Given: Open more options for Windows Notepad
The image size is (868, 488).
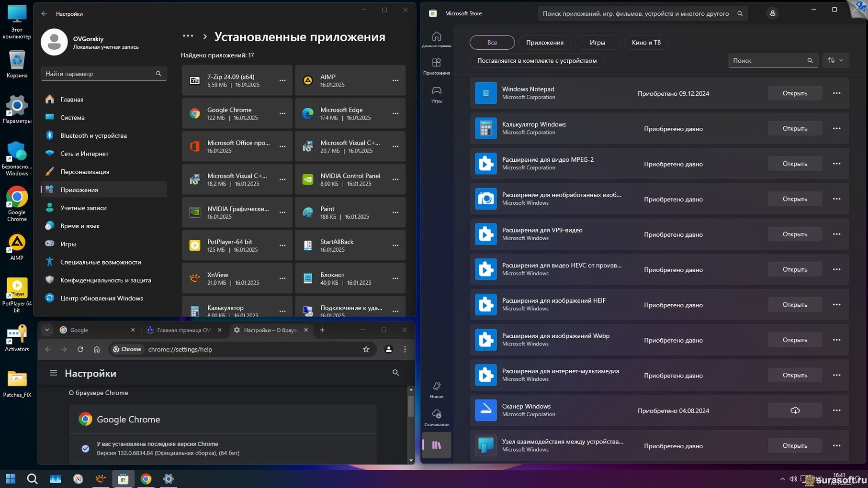Looking at the screenshot, I should 836,93.
